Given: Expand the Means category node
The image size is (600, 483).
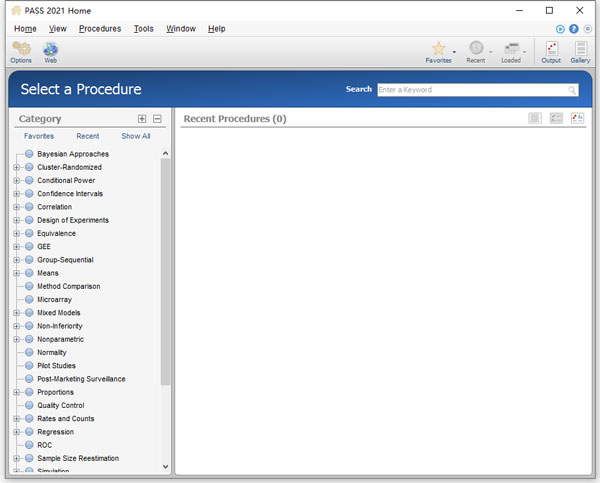Looking at the screenshot, I should click(x=16, y=273).
